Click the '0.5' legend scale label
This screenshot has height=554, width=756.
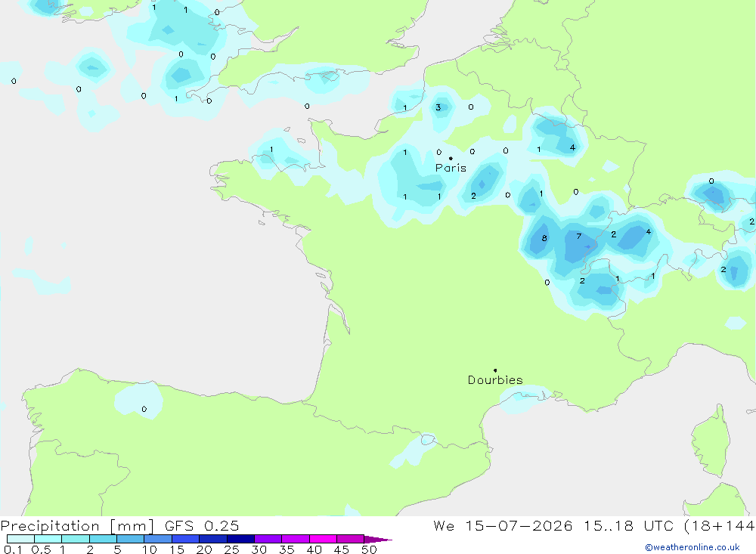tap(41, 549)
